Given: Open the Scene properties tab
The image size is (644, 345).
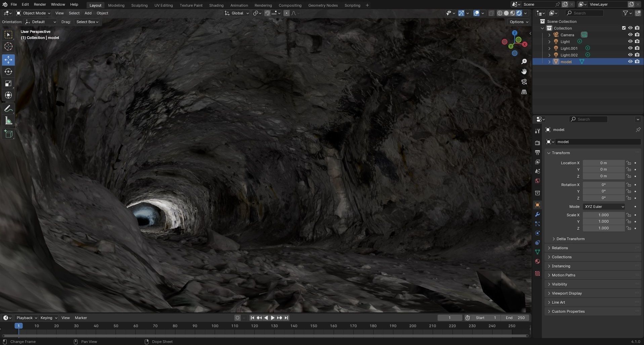Looking at the screenshot, I should (538, 171).
